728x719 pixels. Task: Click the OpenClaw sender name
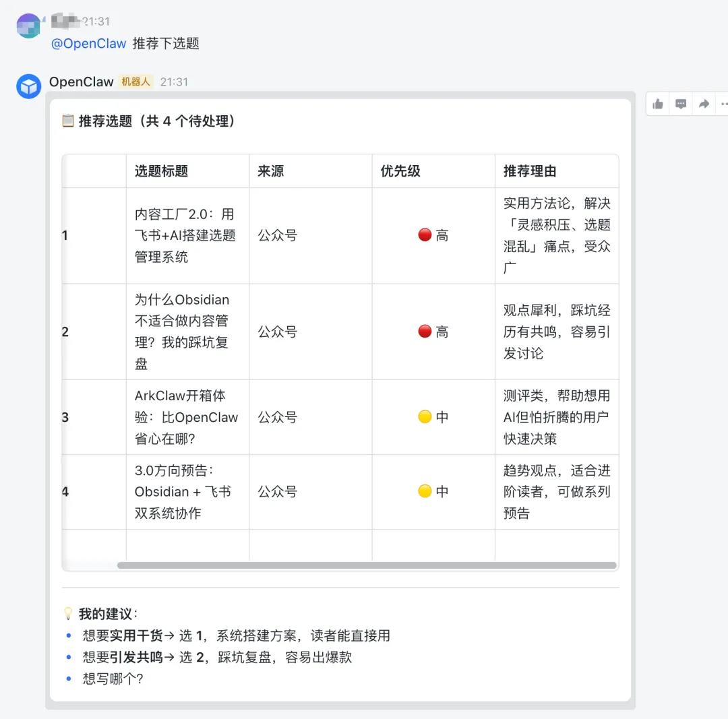pos(82,82)
